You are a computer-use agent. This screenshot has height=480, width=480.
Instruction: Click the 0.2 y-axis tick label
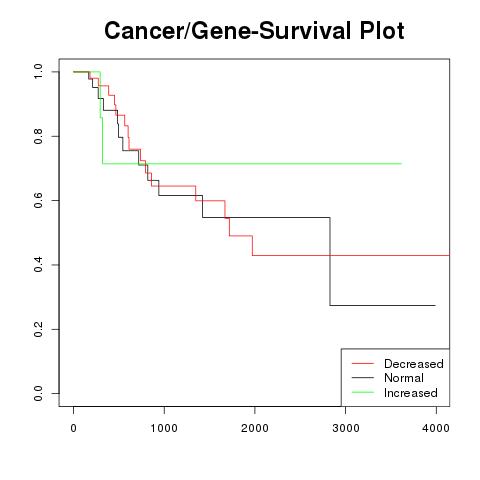click(38, 329)
